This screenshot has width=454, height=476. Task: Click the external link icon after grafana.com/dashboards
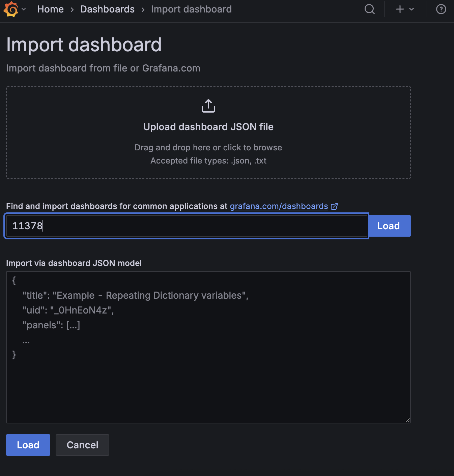tap(334, 206)
